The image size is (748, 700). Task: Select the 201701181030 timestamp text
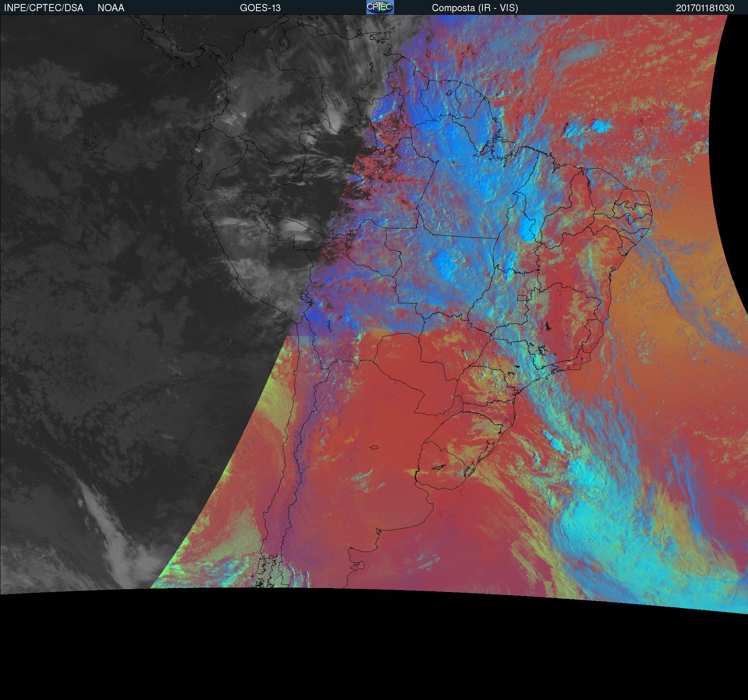pyautogui.click(x=705, y=8)
